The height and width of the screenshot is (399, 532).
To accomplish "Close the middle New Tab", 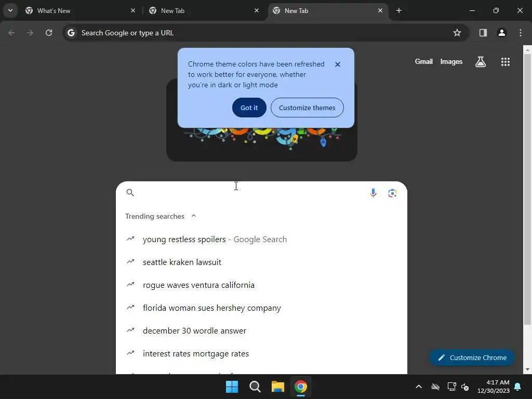I will 257,10.
